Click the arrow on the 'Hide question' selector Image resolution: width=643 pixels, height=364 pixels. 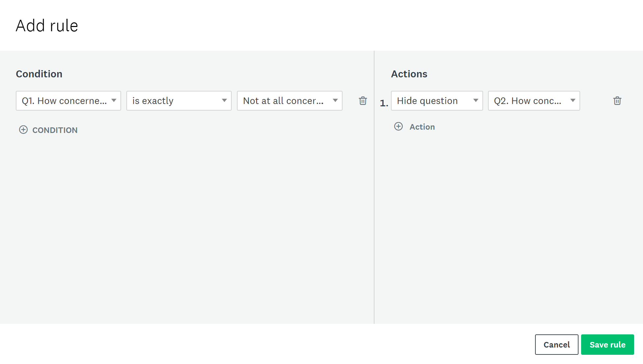click(x=476, y=100)
